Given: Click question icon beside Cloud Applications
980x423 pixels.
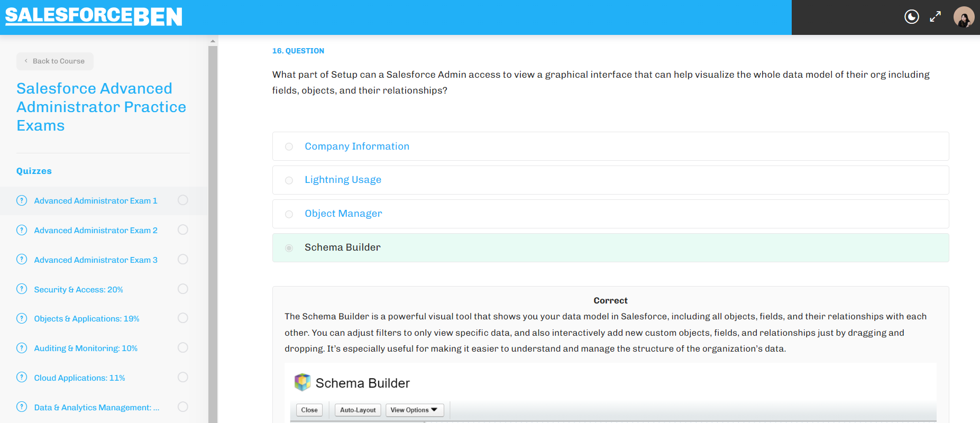Looking at the screenshot, I should (22, 378).
